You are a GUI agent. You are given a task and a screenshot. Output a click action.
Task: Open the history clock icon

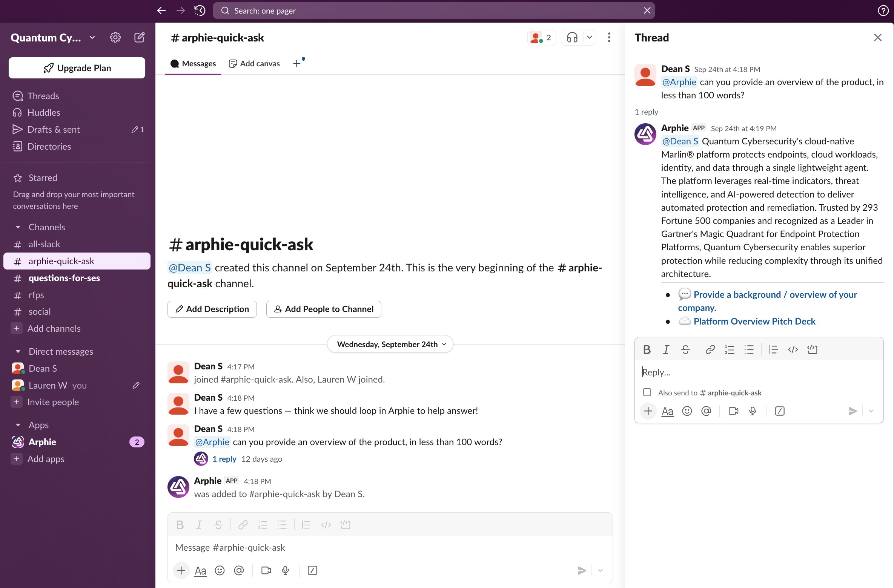coord(200,11)
